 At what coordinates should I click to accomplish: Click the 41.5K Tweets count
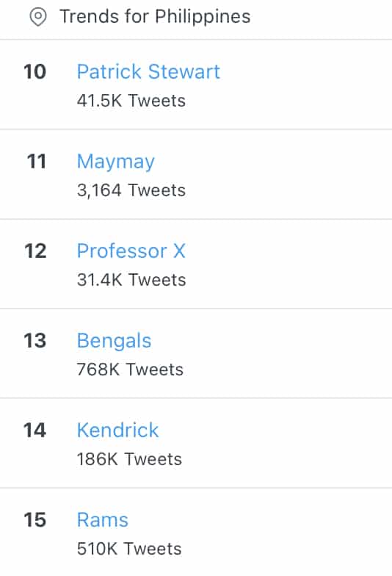(x=131, y=101)
